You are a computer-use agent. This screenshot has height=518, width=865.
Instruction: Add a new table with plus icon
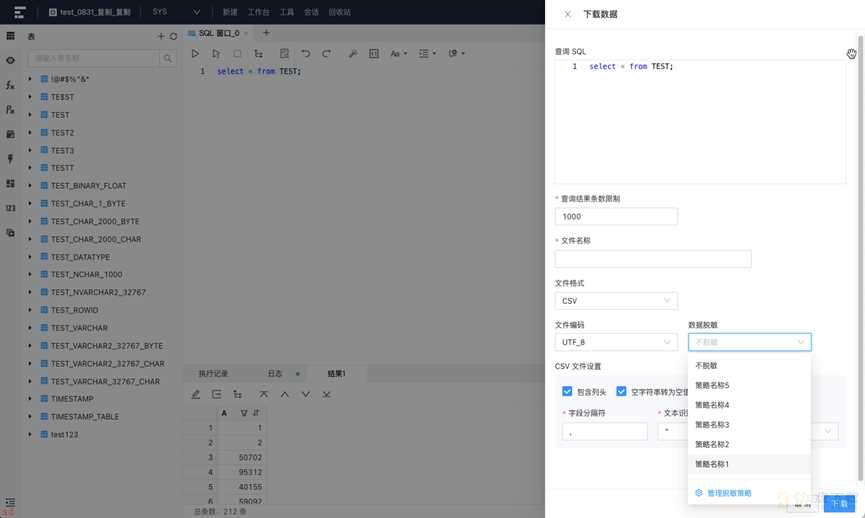pyautogui.click(x=161, y=36)
